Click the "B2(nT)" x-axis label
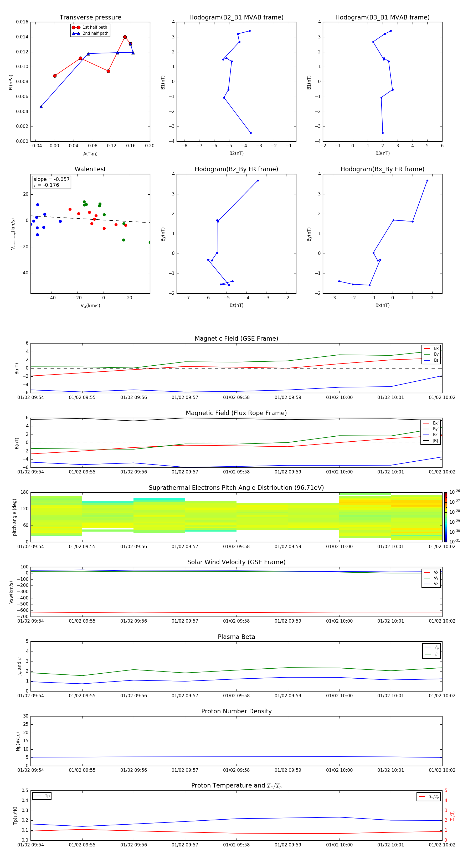 236,153
